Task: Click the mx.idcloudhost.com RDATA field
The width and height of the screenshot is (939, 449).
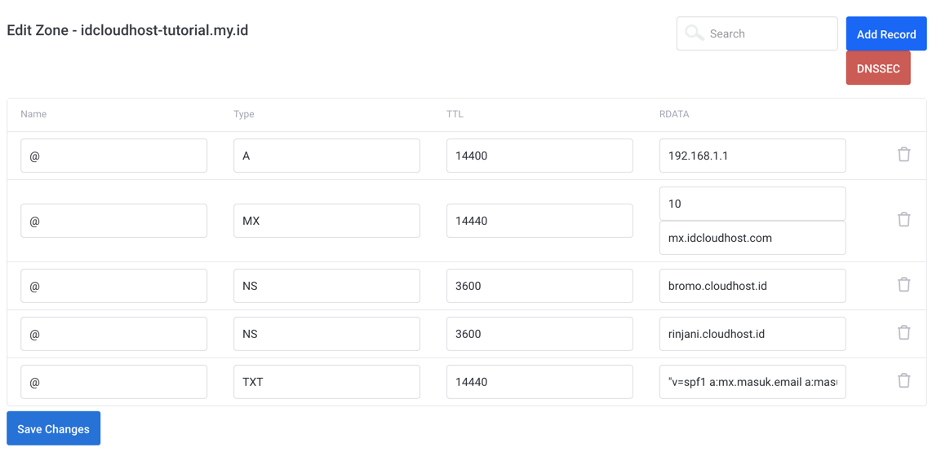Action: 752,238
